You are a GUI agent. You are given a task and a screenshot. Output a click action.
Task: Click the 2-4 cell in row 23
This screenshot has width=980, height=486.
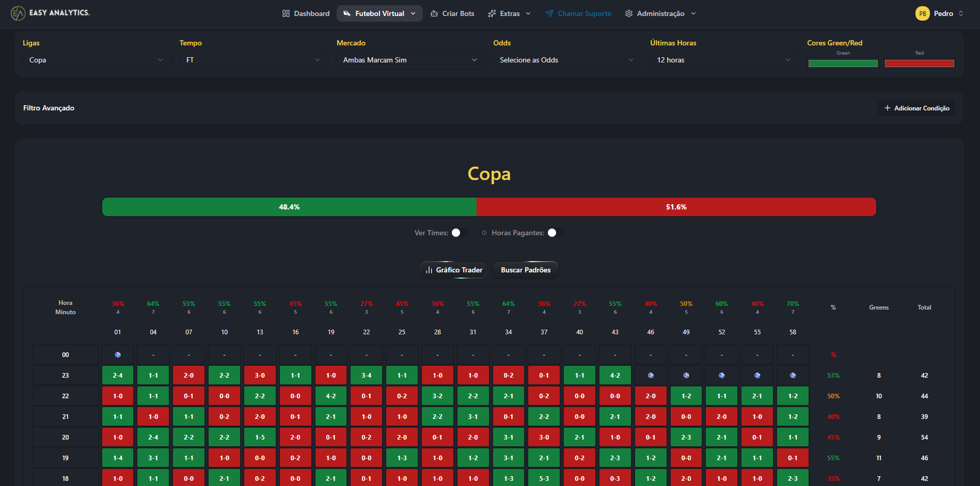coord(118,376)
